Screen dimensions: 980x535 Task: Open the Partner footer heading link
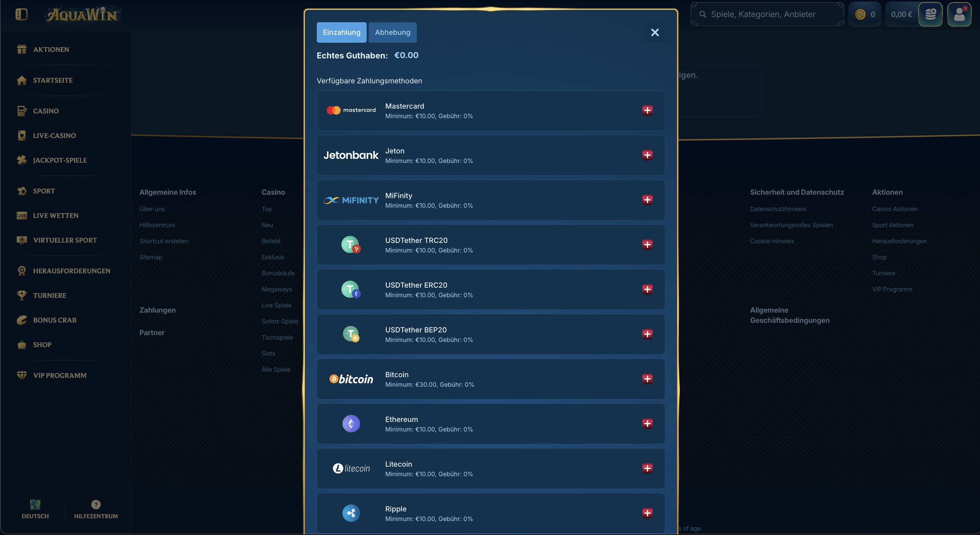pyautogui.click(x=152, y=333)
